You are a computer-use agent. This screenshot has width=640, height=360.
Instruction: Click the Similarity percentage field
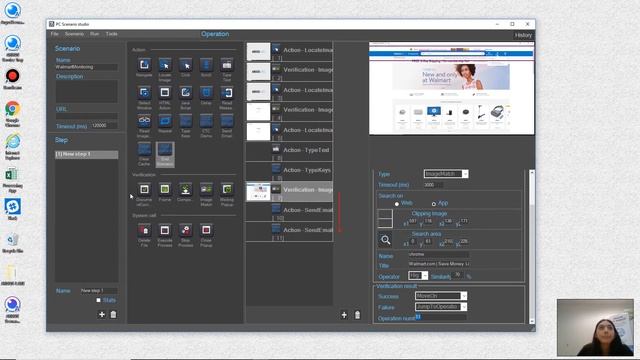458,276
